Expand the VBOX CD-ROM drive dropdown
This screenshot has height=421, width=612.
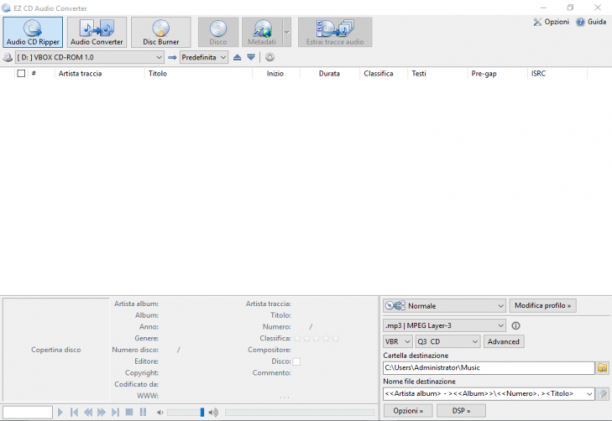click(x=89, y=57)
